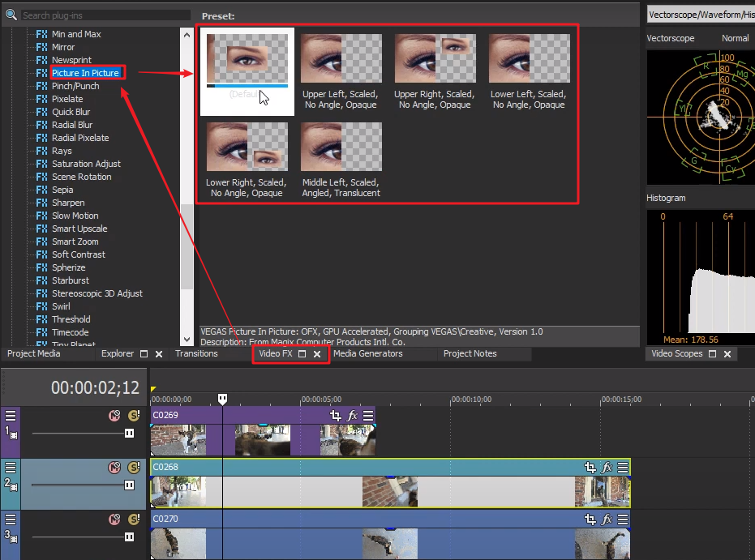Select the Pinch/Punch effect
The width and height of the screenshot is (755, 560).
click(x=75, y=86)
